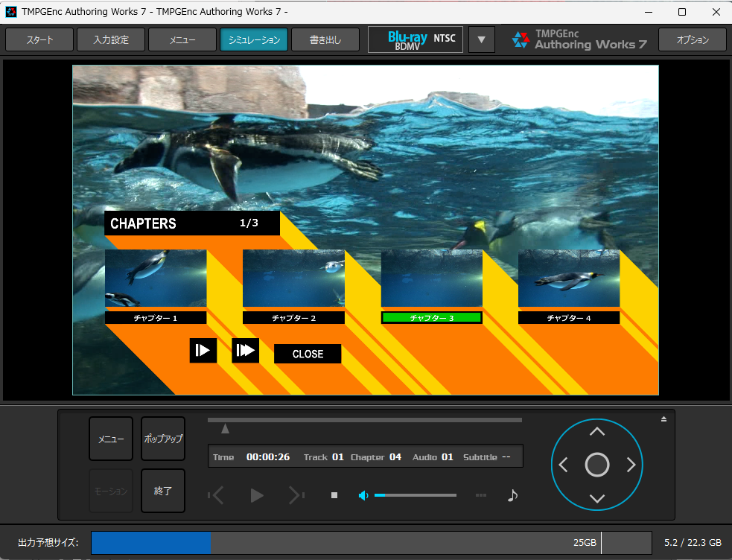
Task: Open the 書き出し tab
Action: pyautogui.click(x=325, y=40)
